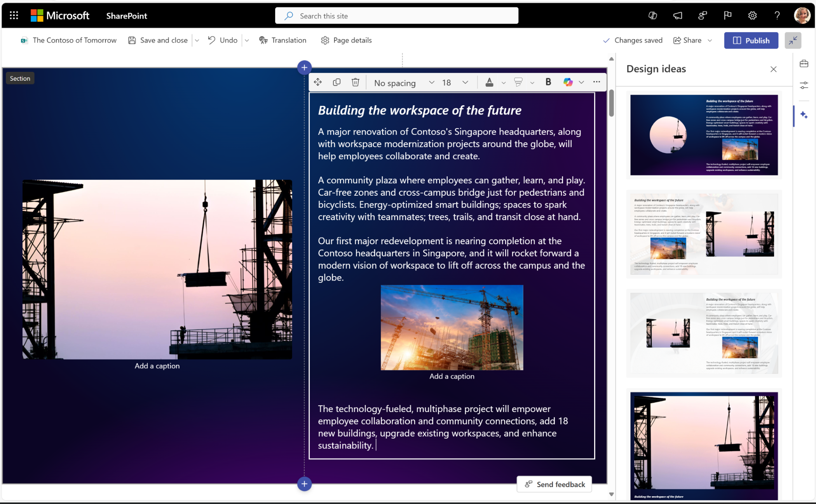
Task: Click the highlight color icon
Action: 518,82
